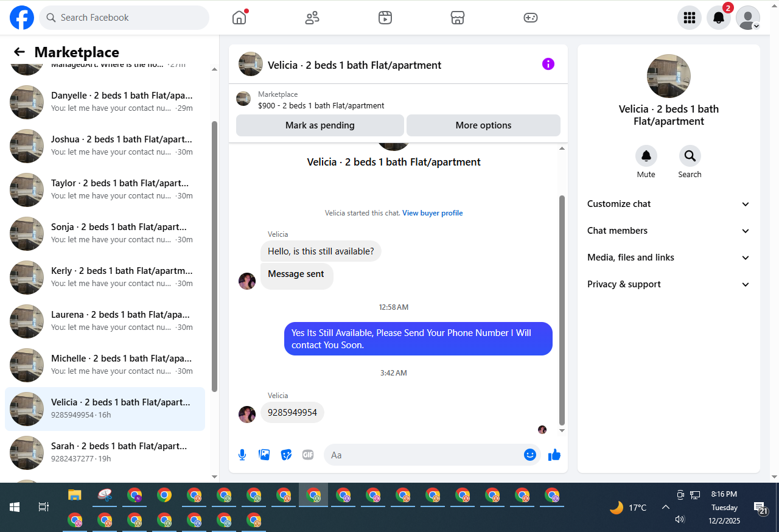Viewport: 779px width, 532px height.
Task: Open the $900 Marketplace listing link
Action: [x=321, y=105]
